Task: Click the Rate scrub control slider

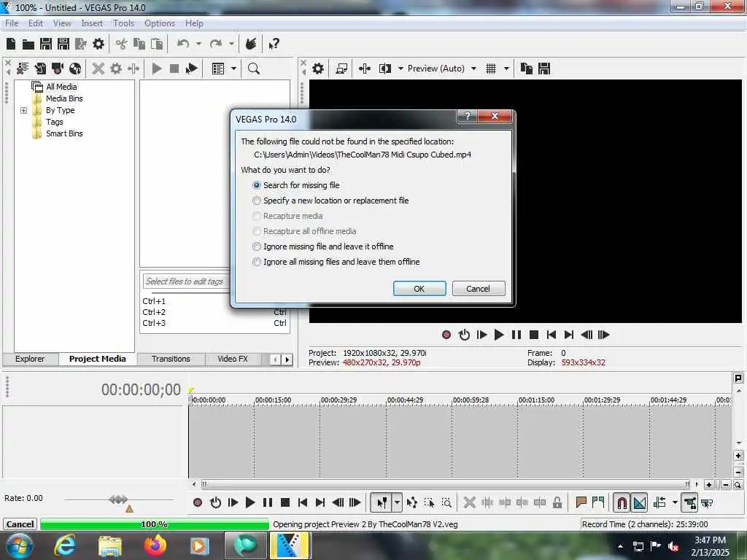Action: (119, 499)
